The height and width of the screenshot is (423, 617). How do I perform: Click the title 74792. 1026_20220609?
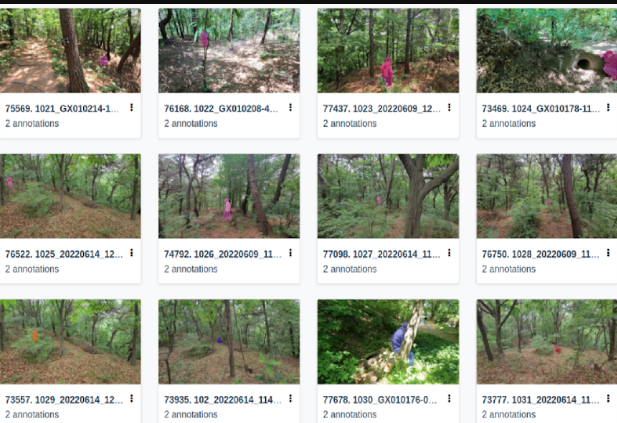pos(223,254)
